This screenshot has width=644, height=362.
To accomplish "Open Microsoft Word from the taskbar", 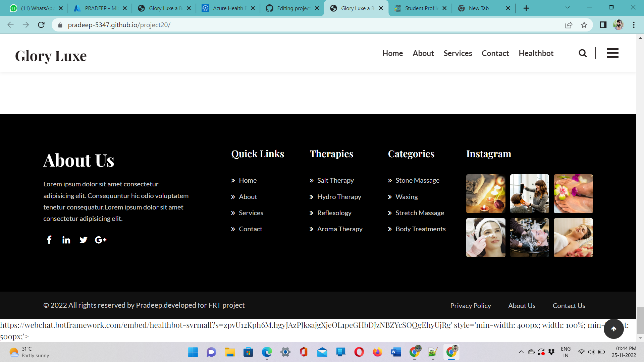I will (x=396, y=352).
